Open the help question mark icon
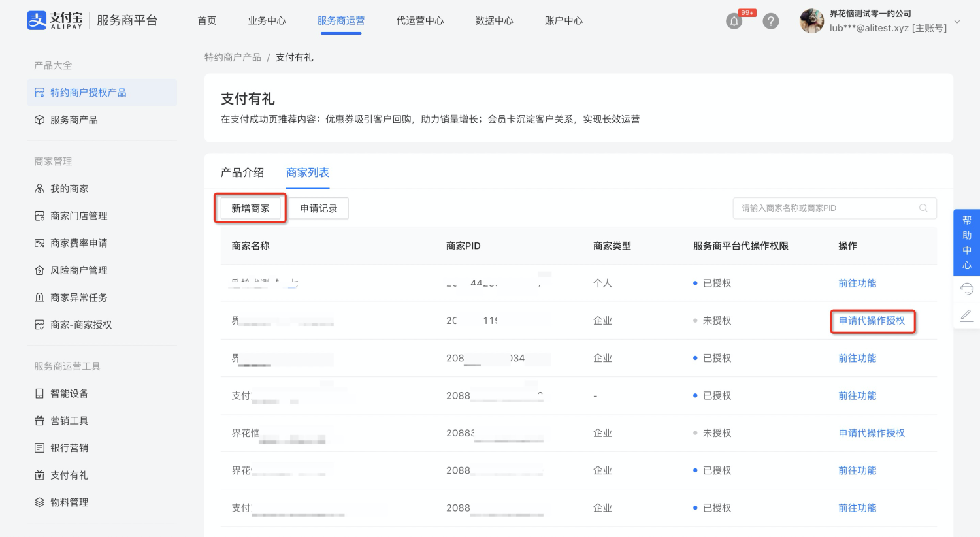Image resolution: width=980 pixels, height=537 pixels. [771, 22]
